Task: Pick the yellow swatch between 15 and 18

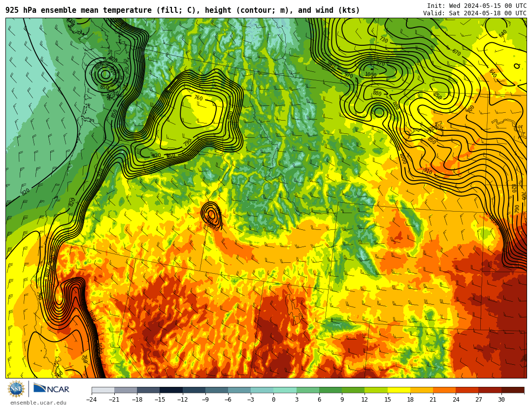Action: coord(399,390)
